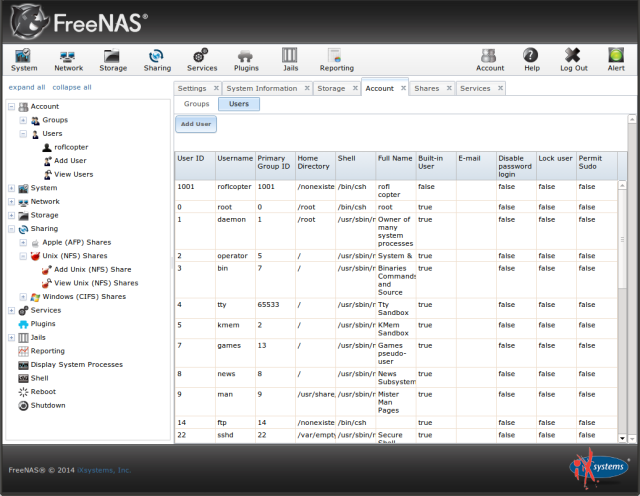The height and width of the screenshot is (496, 640).
Task: Select the root user row
Action: point(396,207)
